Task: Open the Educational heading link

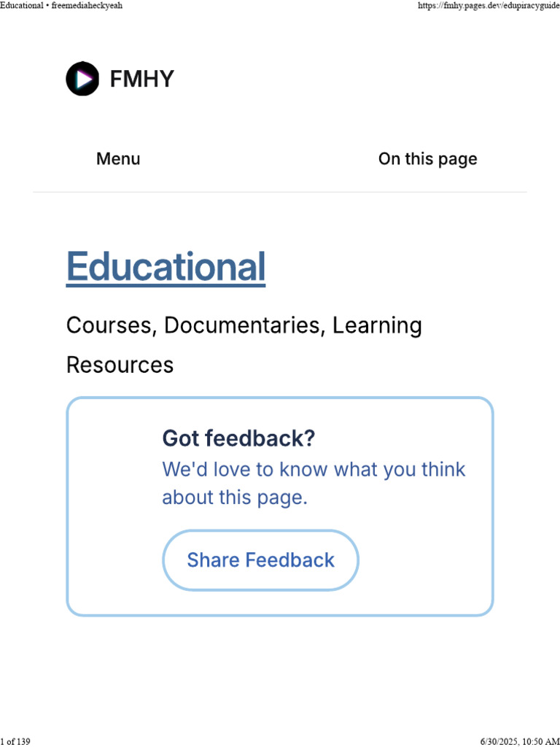Action: [x=166, y=267]
